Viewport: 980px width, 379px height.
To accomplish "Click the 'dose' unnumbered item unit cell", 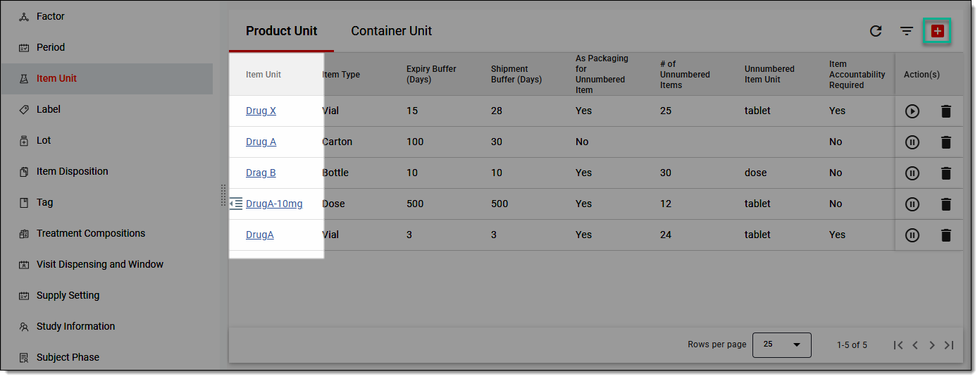I will [x=756, y=173].
